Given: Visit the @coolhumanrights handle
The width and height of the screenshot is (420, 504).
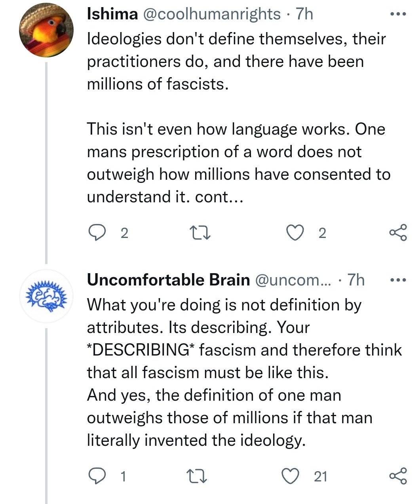Looking at the screenshot, I should [x=211, y=14].
